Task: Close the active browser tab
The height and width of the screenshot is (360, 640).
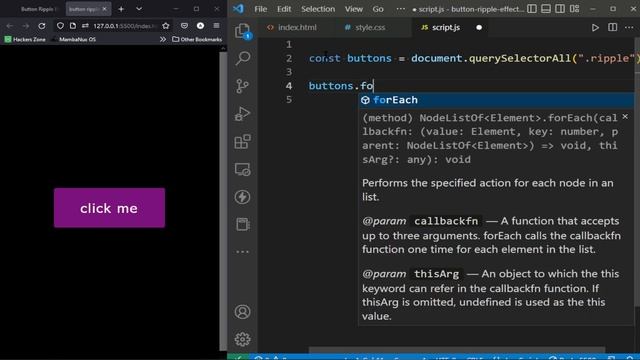Action: (104, 9)
